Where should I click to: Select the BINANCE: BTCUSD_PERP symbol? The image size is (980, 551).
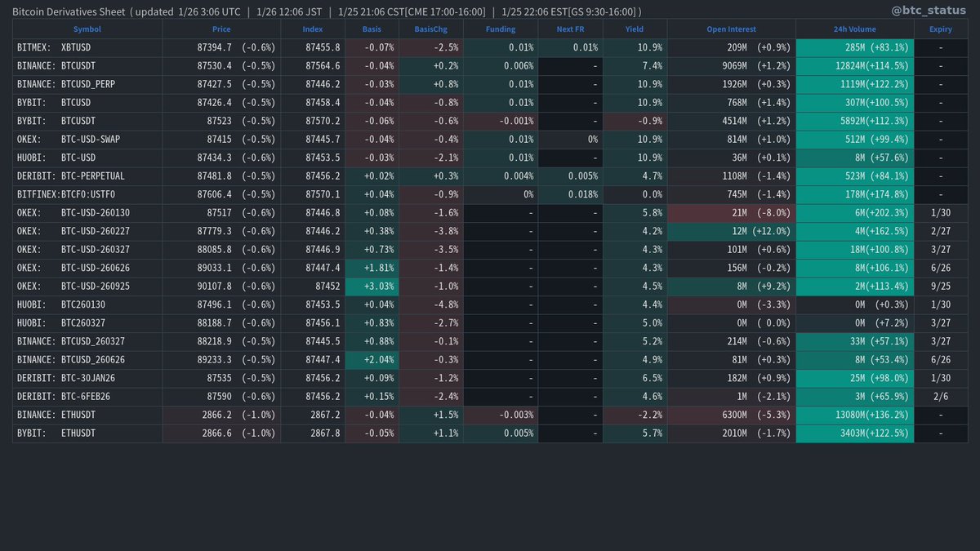click(66, 84)
